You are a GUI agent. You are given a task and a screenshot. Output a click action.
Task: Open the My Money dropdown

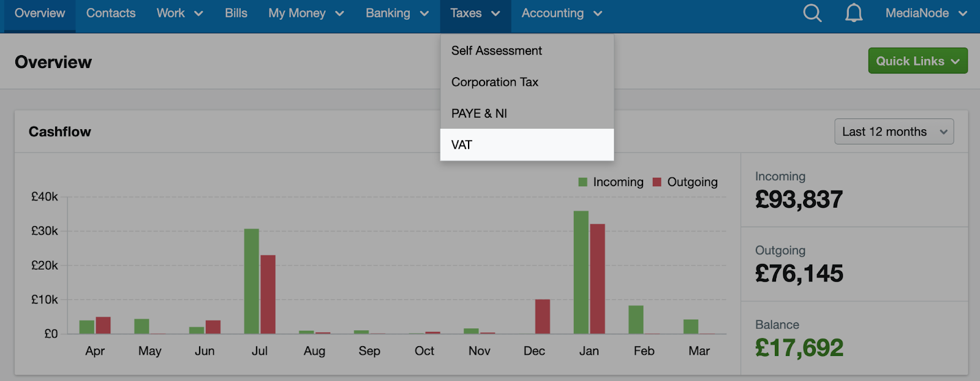(x=305, y=13)
